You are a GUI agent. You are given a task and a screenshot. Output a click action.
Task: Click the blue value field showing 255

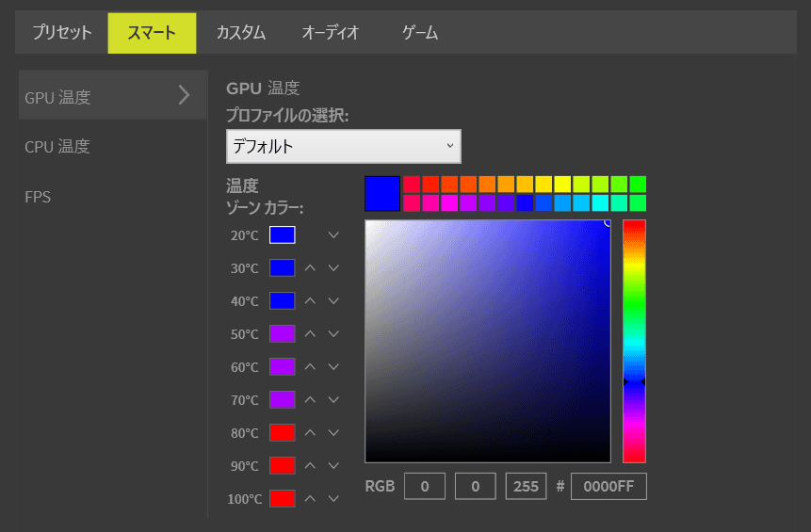526,486
